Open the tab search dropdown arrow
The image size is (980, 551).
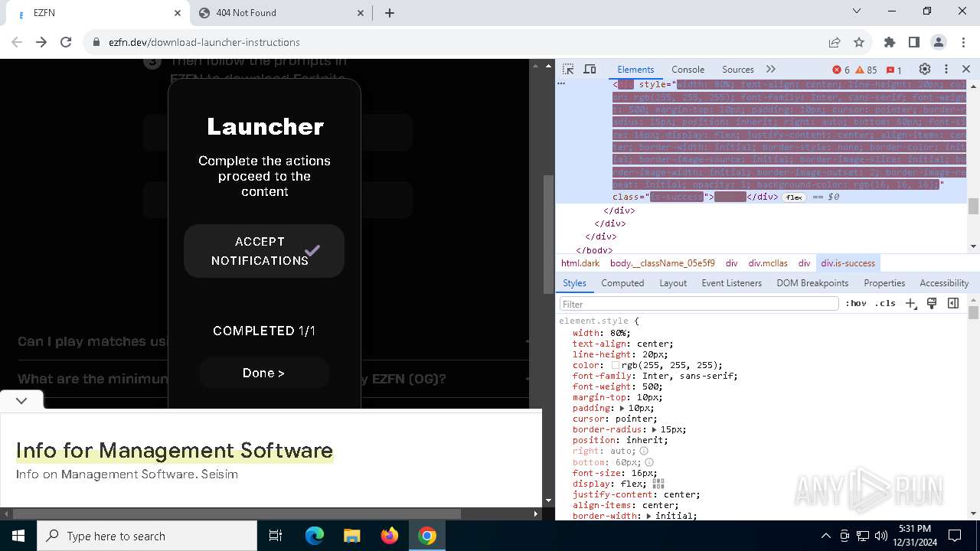tap(856, 11)
